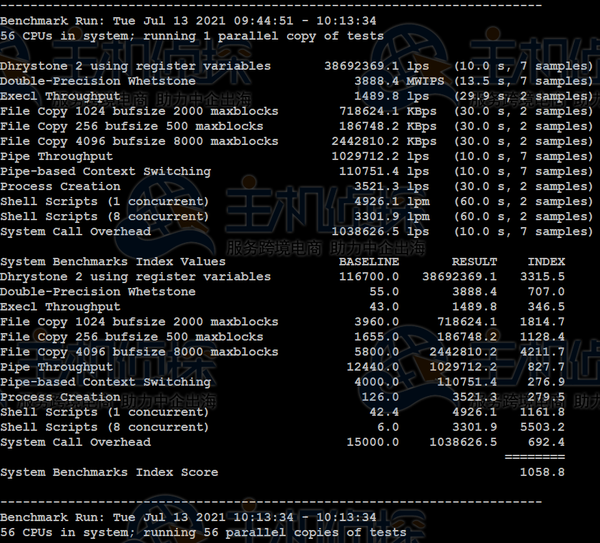Click the RESULT column header
The image size is (600, 543).
coord(474,262)
